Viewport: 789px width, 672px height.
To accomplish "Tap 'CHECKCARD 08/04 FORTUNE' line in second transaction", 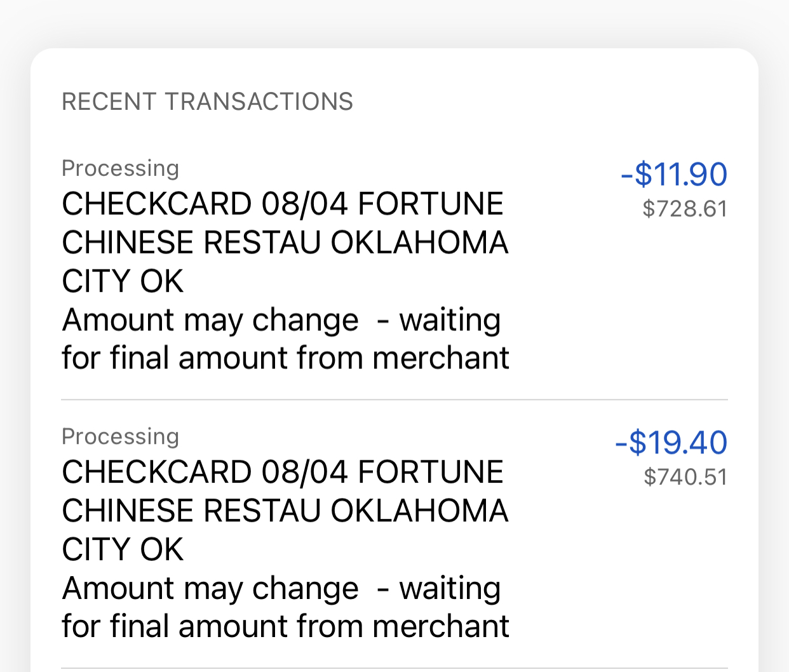I will [282, 472].
